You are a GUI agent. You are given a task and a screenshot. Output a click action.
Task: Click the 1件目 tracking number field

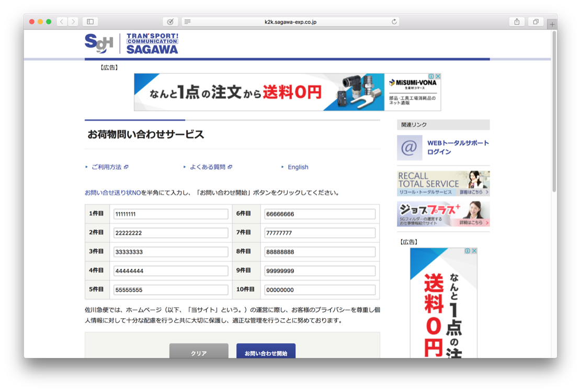coord(170,214)
